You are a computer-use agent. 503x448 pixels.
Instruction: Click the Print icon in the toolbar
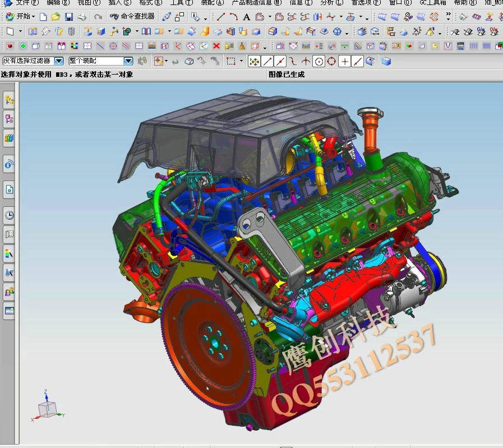click(82, 17)
